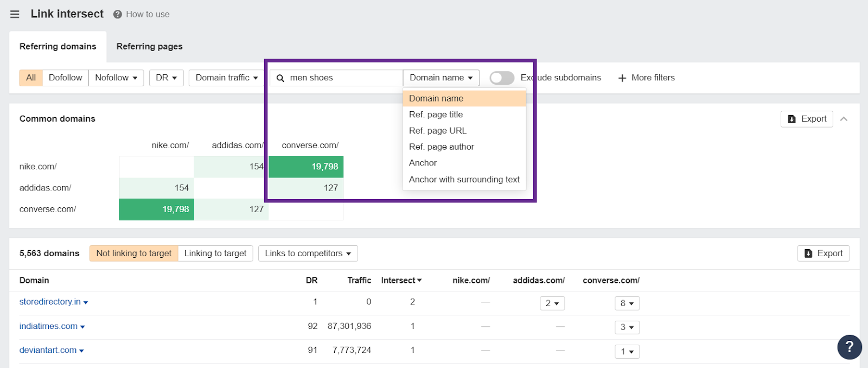Open deviantart.com domain link

[48, 350]
